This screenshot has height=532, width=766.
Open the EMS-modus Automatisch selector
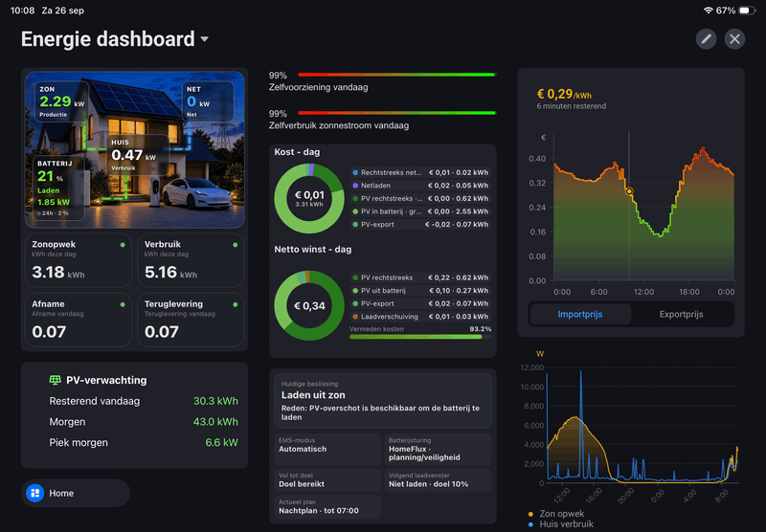(x=327, y=449)
